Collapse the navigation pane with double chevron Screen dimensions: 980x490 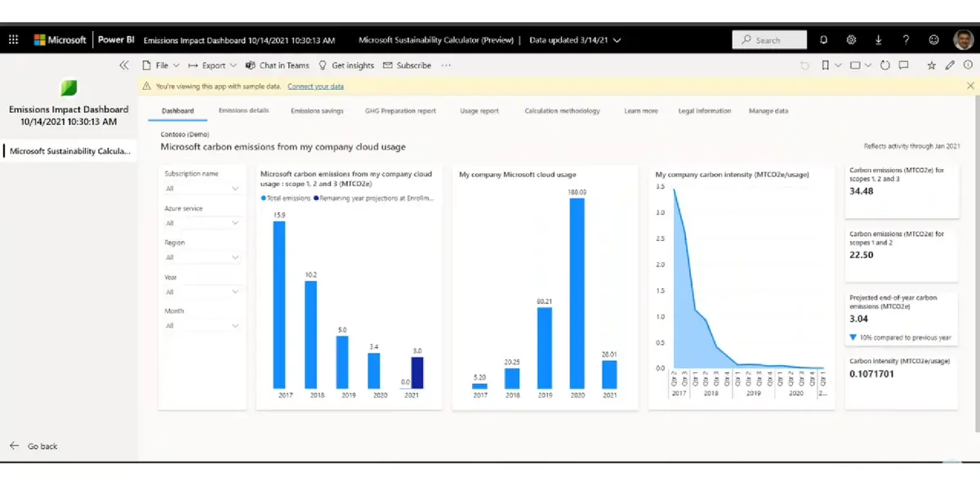[x=124, y=65]
